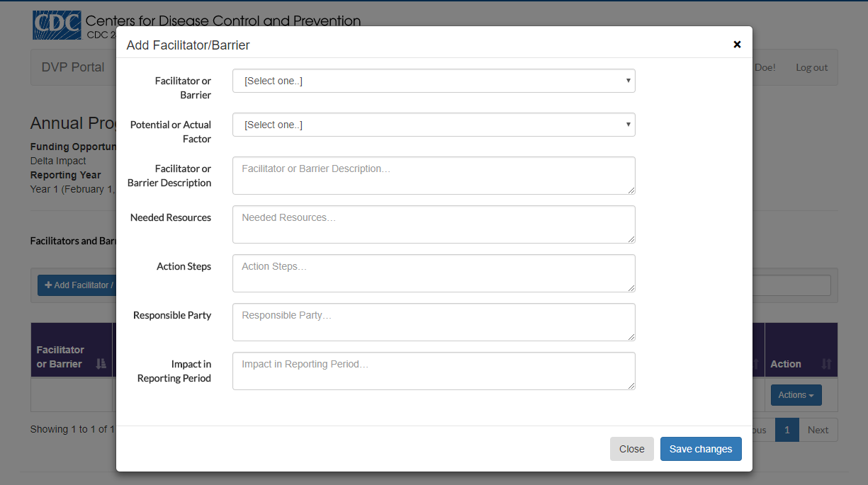Click into the Responsible Party text area
Viewport: 868px width, 485px height.
pyautogui.click(x=434, y=322)
